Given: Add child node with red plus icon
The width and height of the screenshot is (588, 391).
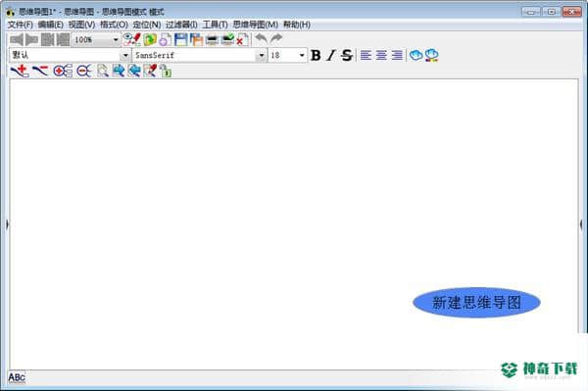Looking at the screenshot, I should click(20, 71).
